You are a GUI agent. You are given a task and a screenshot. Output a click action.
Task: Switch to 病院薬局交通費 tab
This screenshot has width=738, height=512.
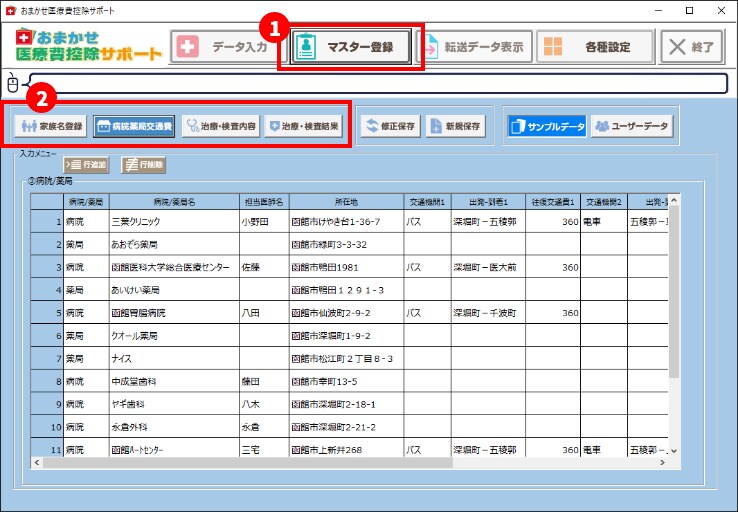tap(134, 126)
